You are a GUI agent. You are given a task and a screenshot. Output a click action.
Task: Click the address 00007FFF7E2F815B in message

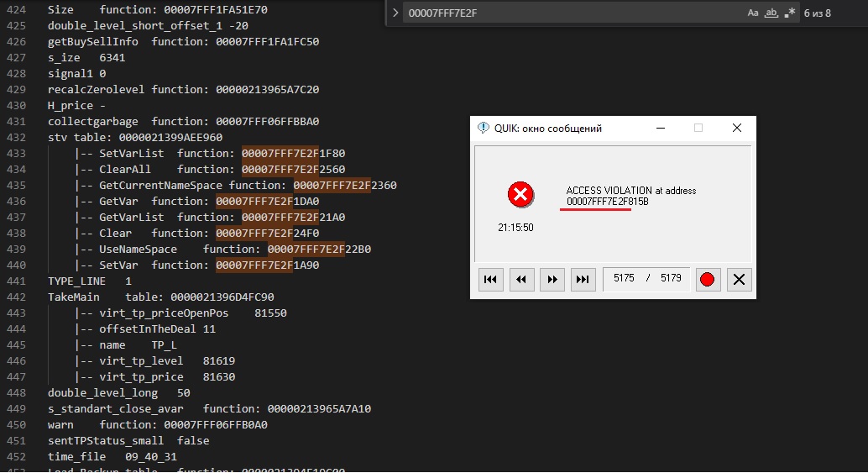pos(607,202)
